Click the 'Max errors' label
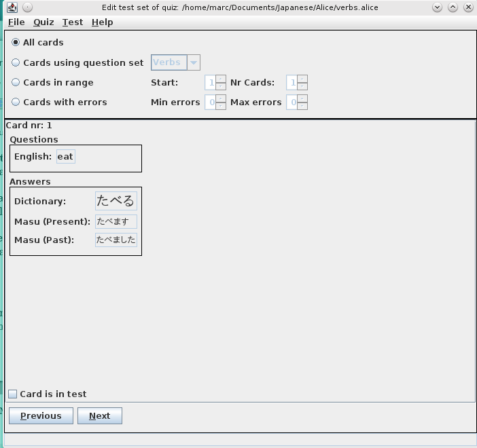The width and height of the screenshot is (477, 448). coord(256,102)
